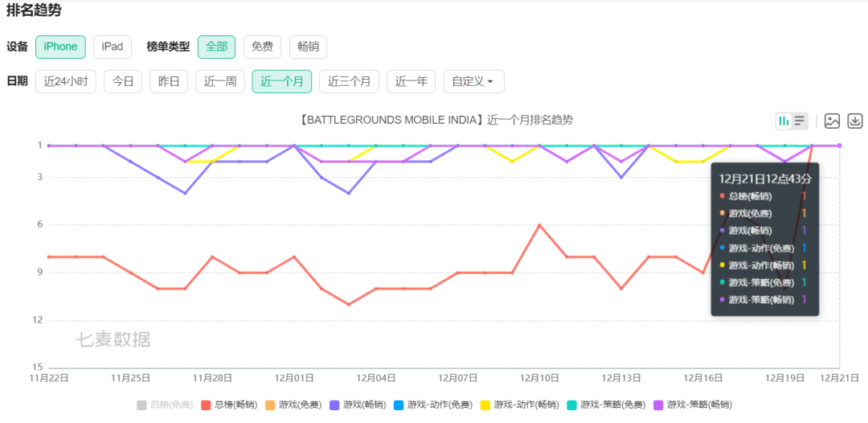Click the 总榜(畅销) row in the tooltip
The image size is (868, 423).
(x=764, y=196)
